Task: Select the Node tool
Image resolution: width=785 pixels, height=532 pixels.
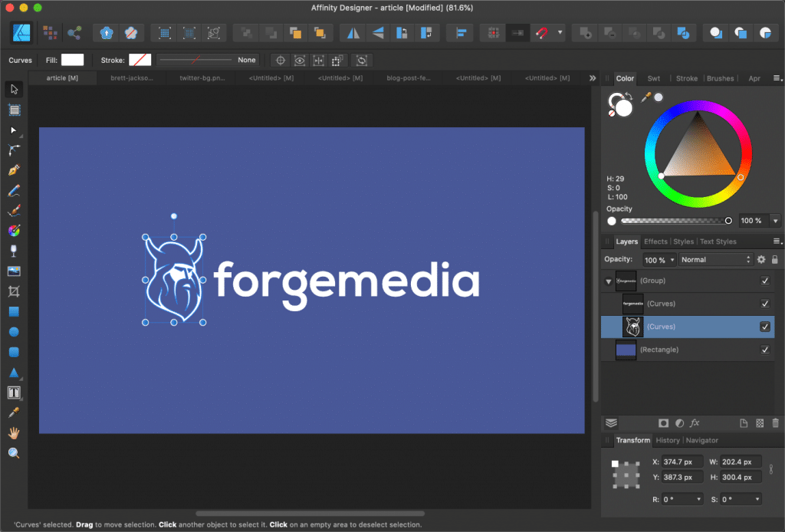Action: coord(14,130)
